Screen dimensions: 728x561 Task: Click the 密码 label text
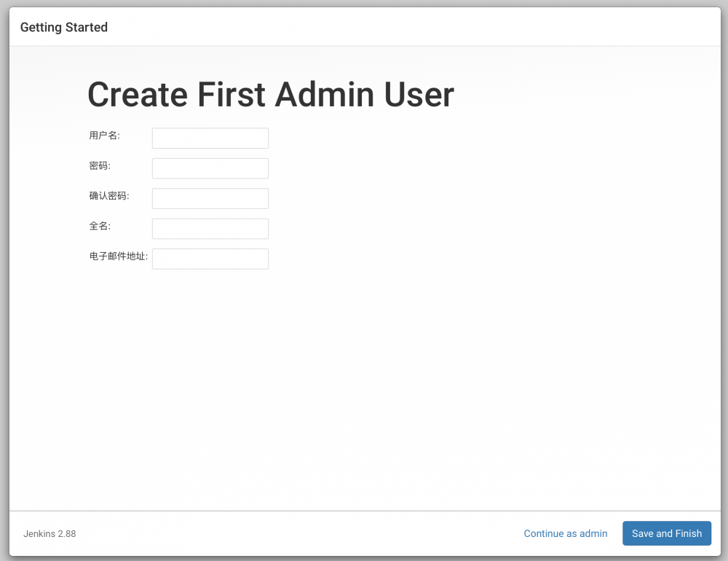click(x=99, y=165)
